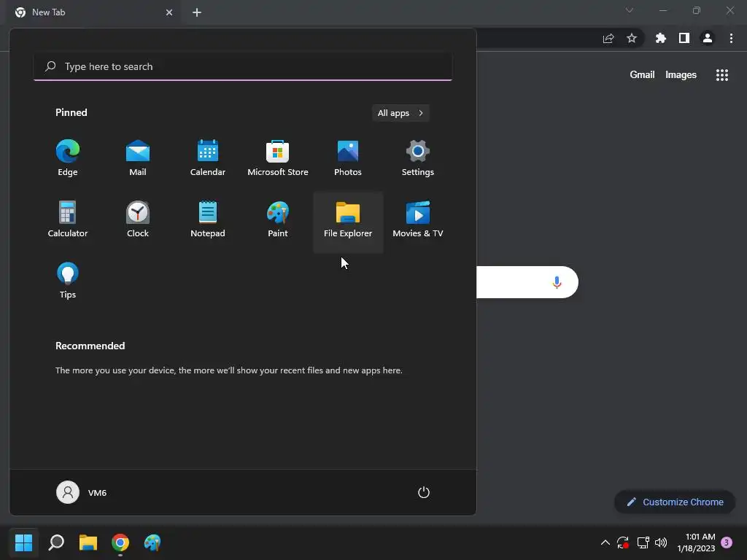Close the New Tab tab
The height and width of the screenshot is (560, 747).
[x=169, y=12]
